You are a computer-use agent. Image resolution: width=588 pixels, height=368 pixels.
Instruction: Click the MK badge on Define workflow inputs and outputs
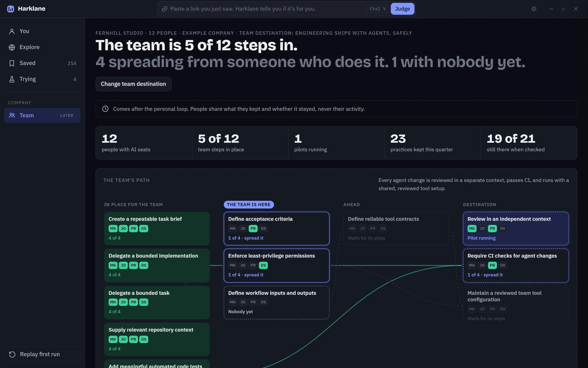233,302
